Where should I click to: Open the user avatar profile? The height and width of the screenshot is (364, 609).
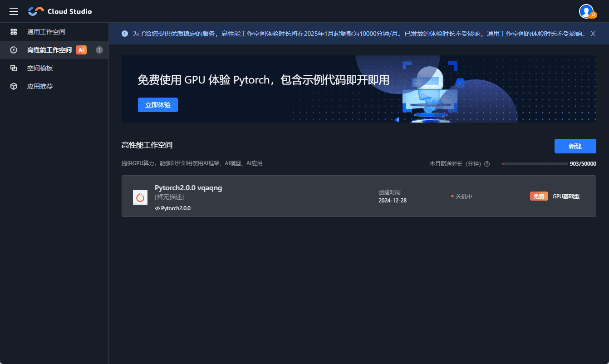[x=587, y=11]
